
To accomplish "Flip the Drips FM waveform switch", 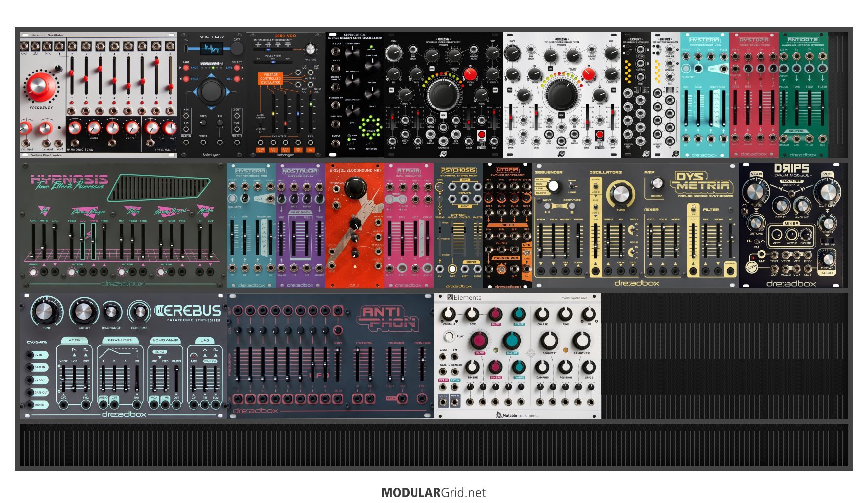I will click(x=756, y=241).
